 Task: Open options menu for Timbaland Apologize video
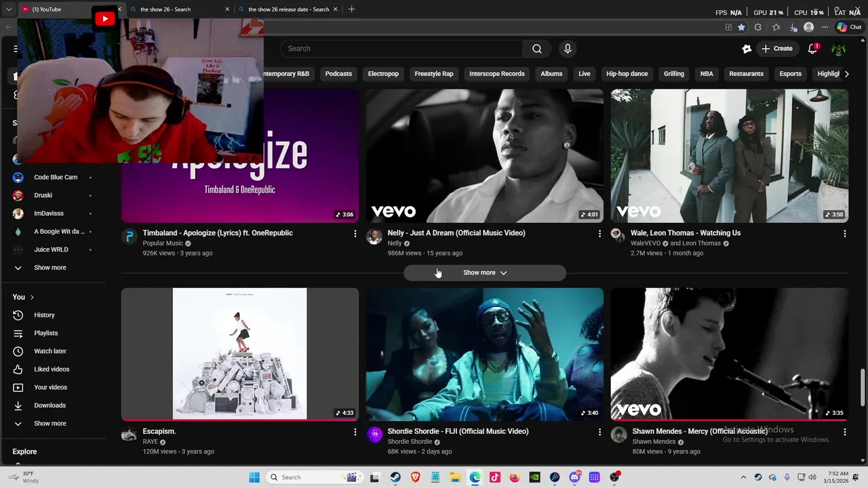pos(355,233)
